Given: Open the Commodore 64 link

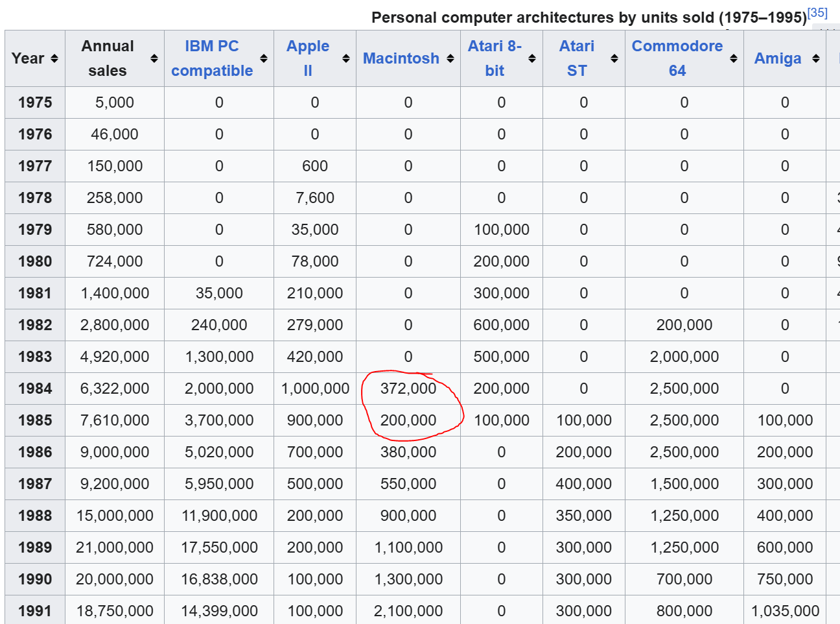Looking at the screenshot, I should coord(677,58).
